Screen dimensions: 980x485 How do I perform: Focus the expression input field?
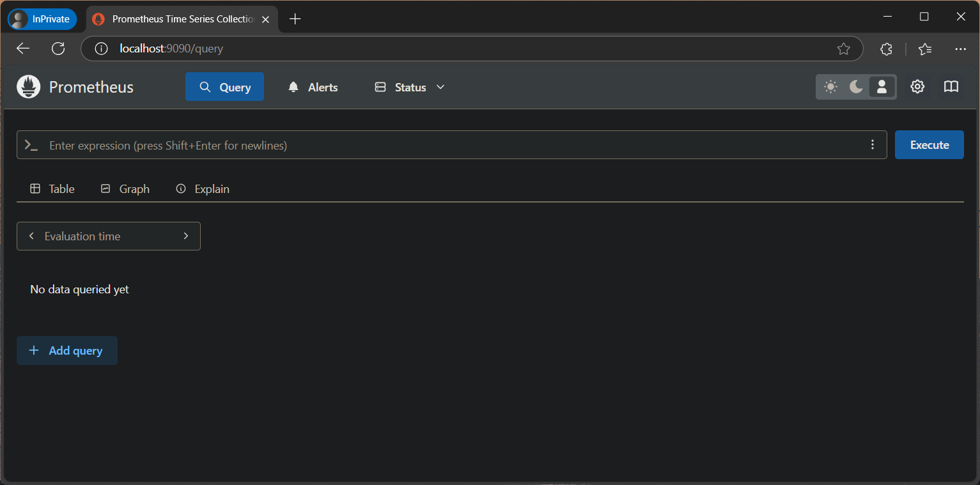point(452,145)
